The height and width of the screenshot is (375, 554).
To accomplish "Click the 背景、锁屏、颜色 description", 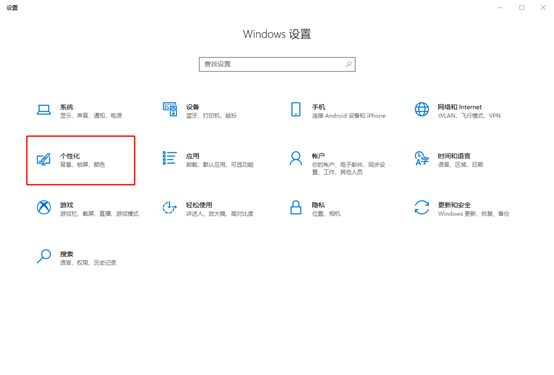I will [82, 165].
